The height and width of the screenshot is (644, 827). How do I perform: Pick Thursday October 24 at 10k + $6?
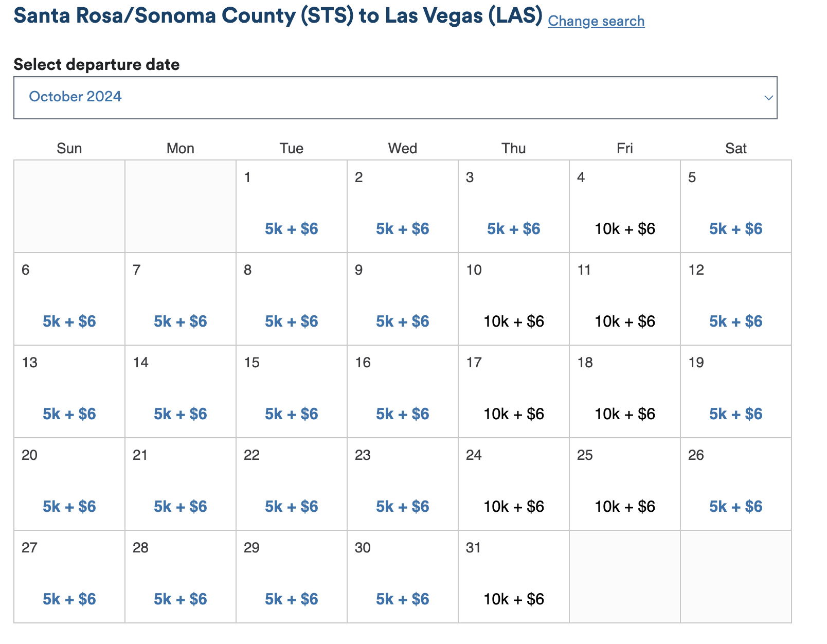point(514,507)
